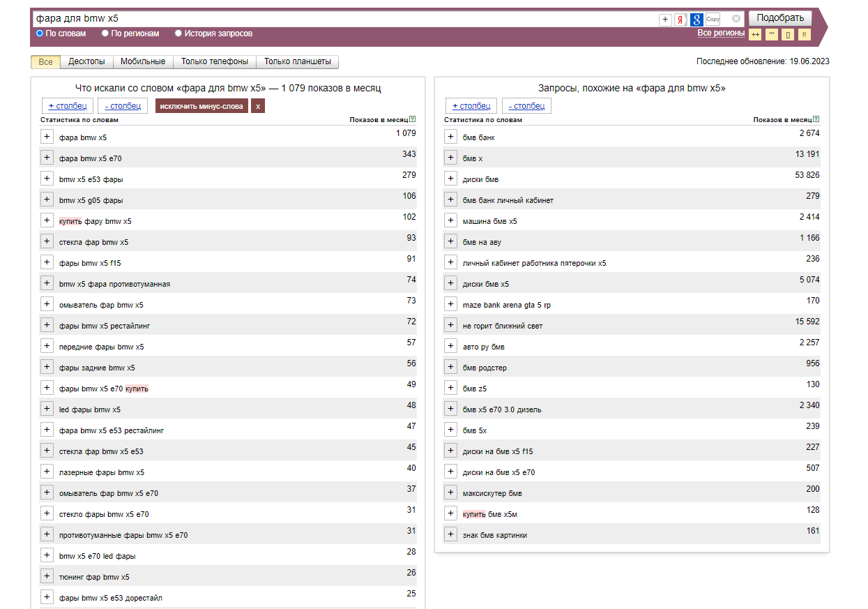
Task: Click the query 'омыватель фар bmw x5'
Action: click(x=101, y=306)
